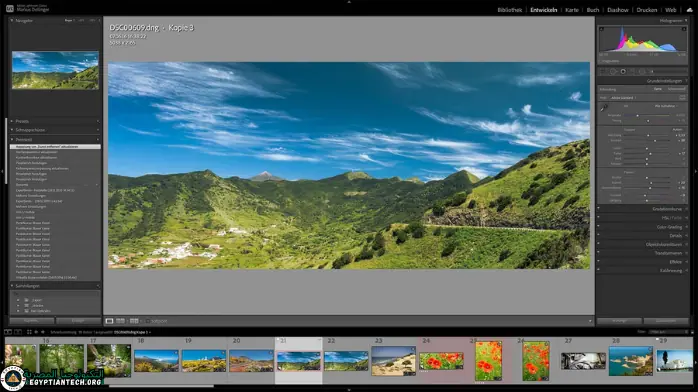
Task: Select the Adjustment Brush tool
Action: coord(653,71)
